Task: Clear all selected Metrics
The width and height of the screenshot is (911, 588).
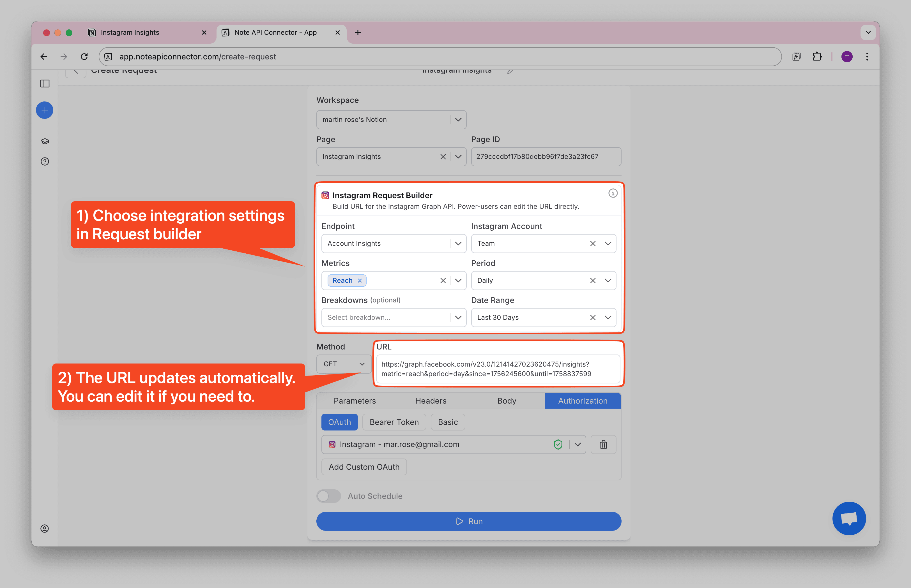Action: (443, 281)
